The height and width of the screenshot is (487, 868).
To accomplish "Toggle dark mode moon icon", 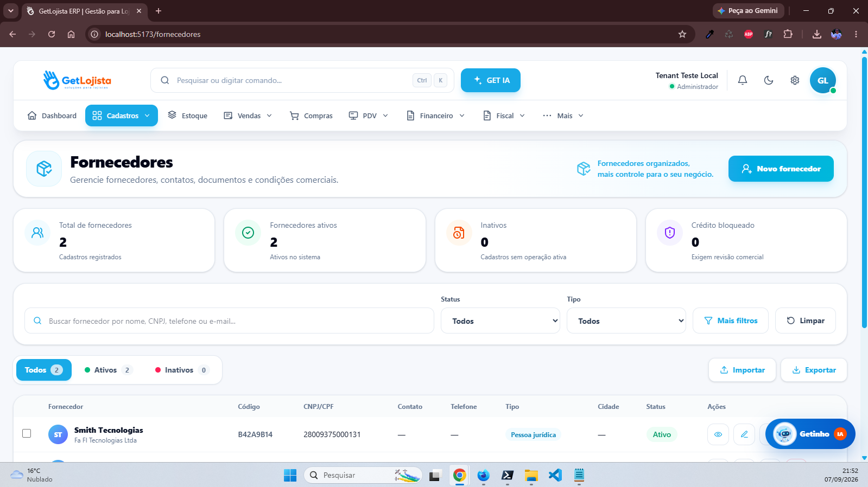I will [x=769, y=80].
